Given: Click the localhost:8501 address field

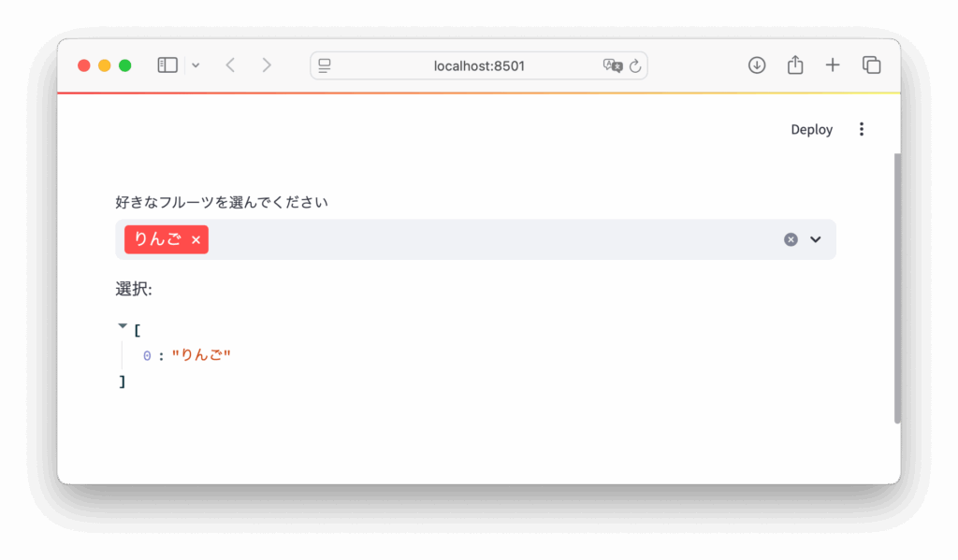Looking at the screenshot, I should pyautogui.click(x=478, y=65).
